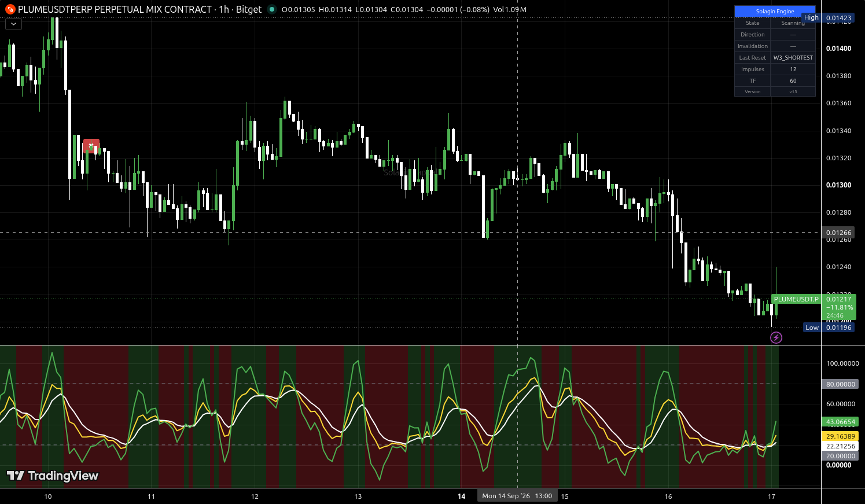Click the green market status dot

272,9
